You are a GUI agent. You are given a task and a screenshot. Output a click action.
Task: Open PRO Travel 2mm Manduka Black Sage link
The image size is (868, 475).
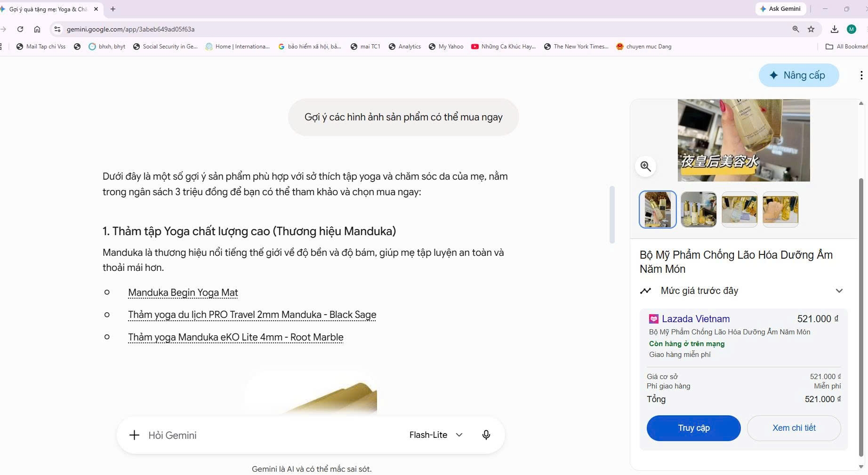[x=252, y=315]
